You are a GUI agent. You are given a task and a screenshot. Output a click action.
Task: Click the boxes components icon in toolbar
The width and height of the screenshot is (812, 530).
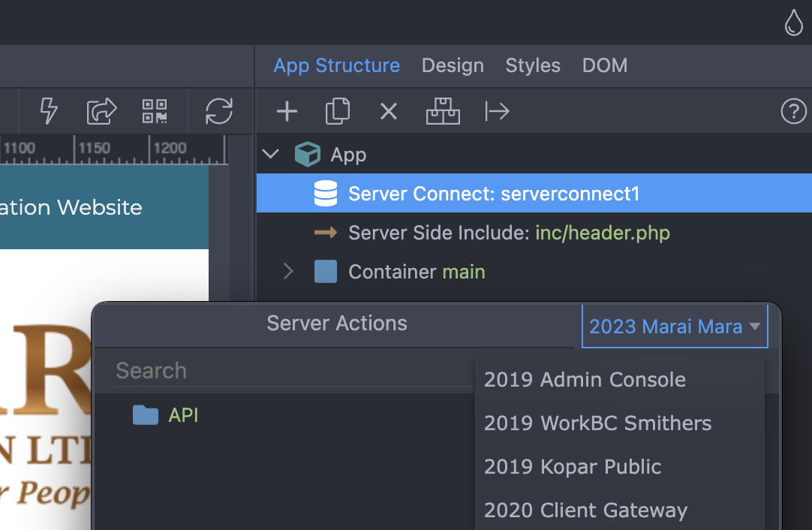click(443, 112)
